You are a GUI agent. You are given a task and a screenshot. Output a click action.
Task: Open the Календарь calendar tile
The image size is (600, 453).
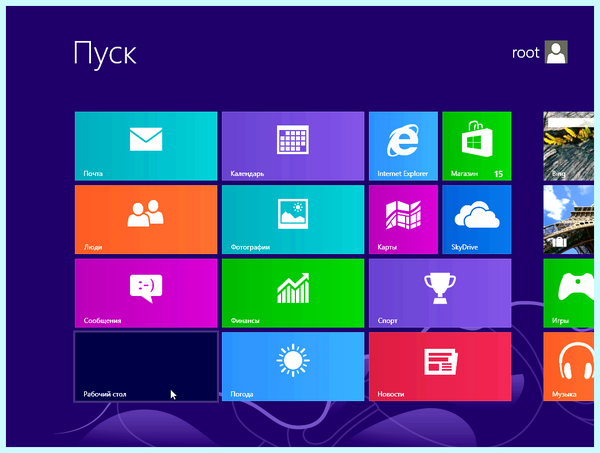click(293, 146)
